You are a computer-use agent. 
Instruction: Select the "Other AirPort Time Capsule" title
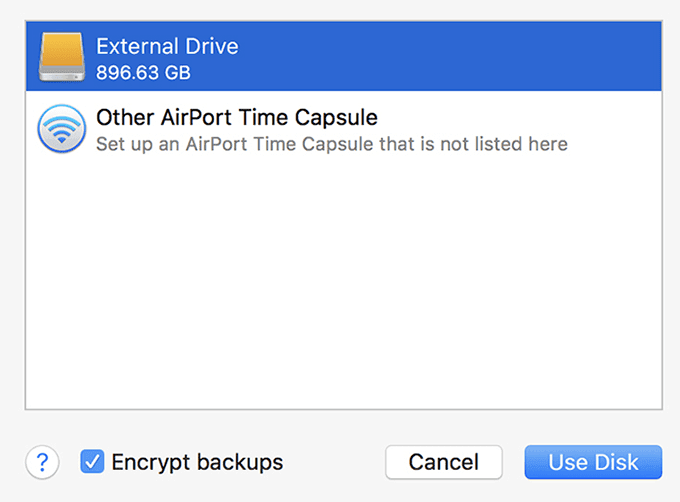(236, 117)
